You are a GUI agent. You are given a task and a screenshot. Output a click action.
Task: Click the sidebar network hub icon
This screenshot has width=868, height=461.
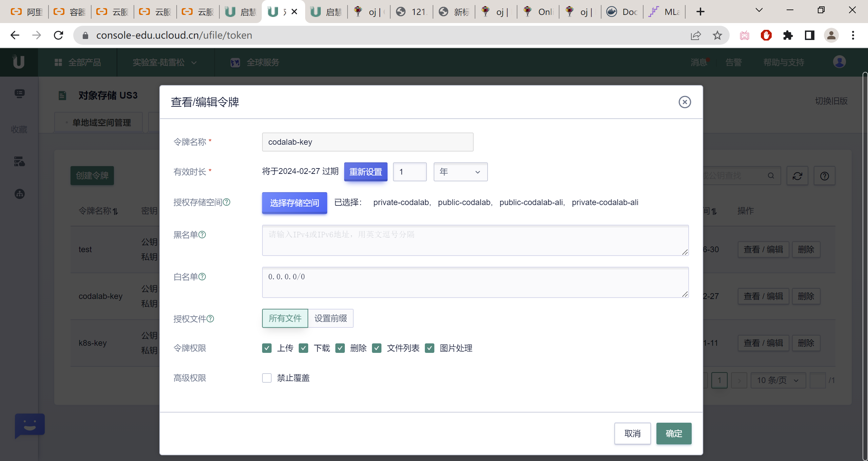[x=19, y=194]
